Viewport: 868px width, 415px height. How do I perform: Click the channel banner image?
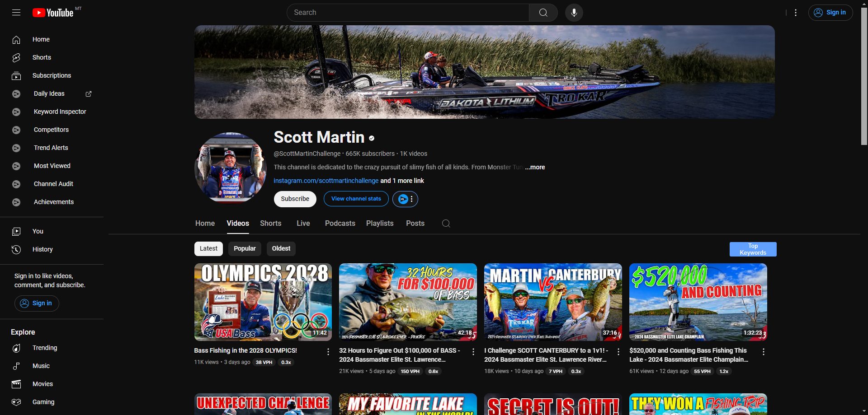(x=485, y=72)
